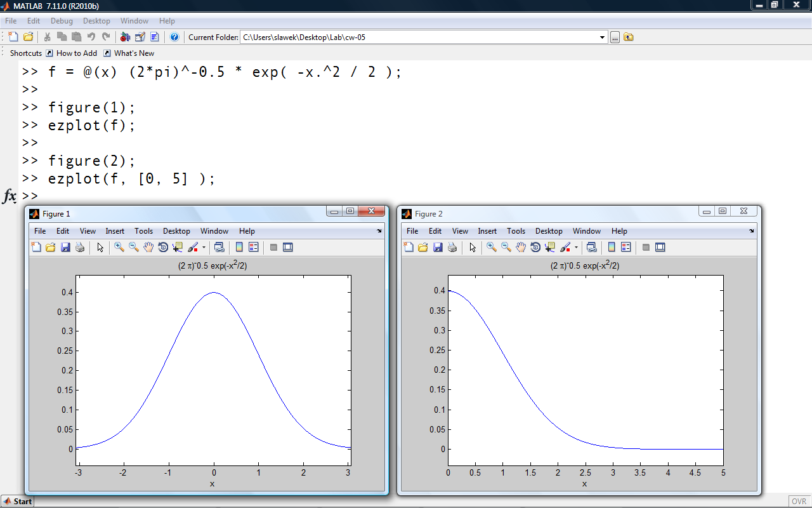The image size is (812, 508).
Task: Browse for folder with the ellipsis button
Action: (615, 37)
